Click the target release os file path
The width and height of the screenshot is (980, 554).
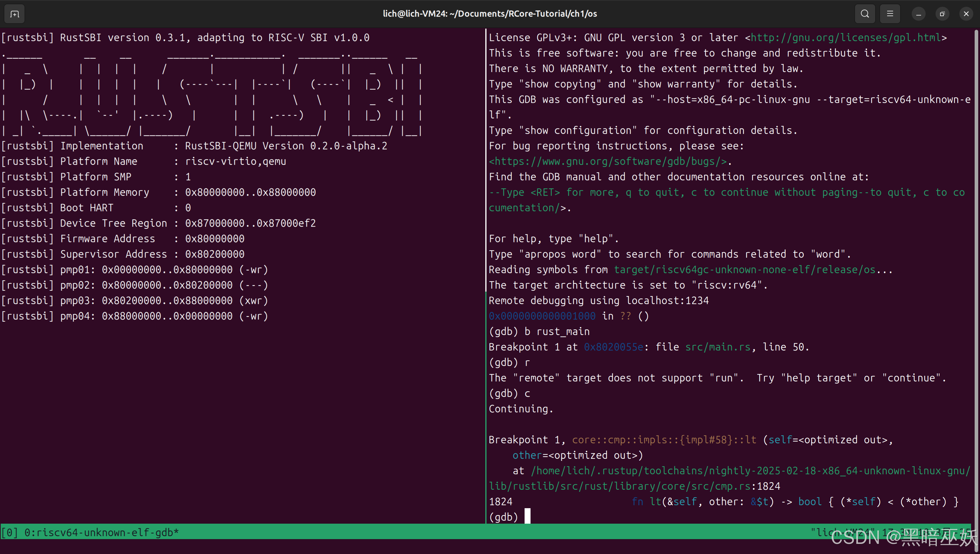click(745, 270)
